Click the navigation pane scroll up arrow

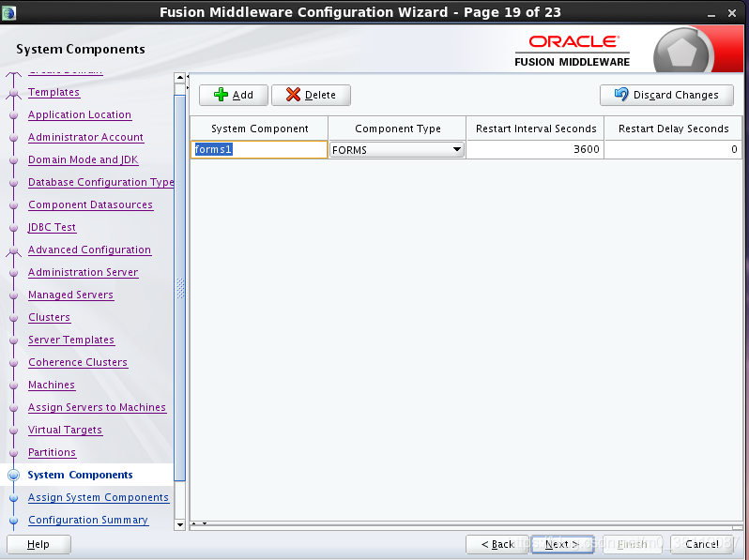(x=179, y=77)
